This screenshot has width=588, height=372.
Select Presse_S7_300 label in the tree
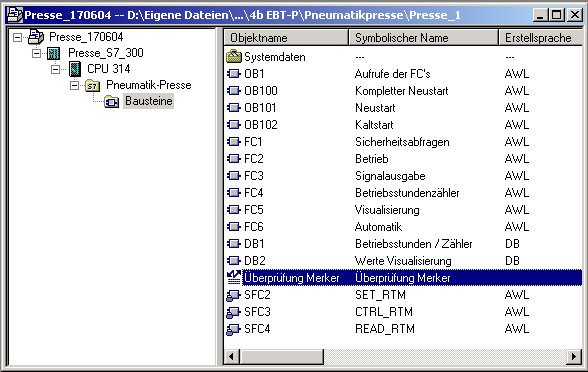coord(106,53)
